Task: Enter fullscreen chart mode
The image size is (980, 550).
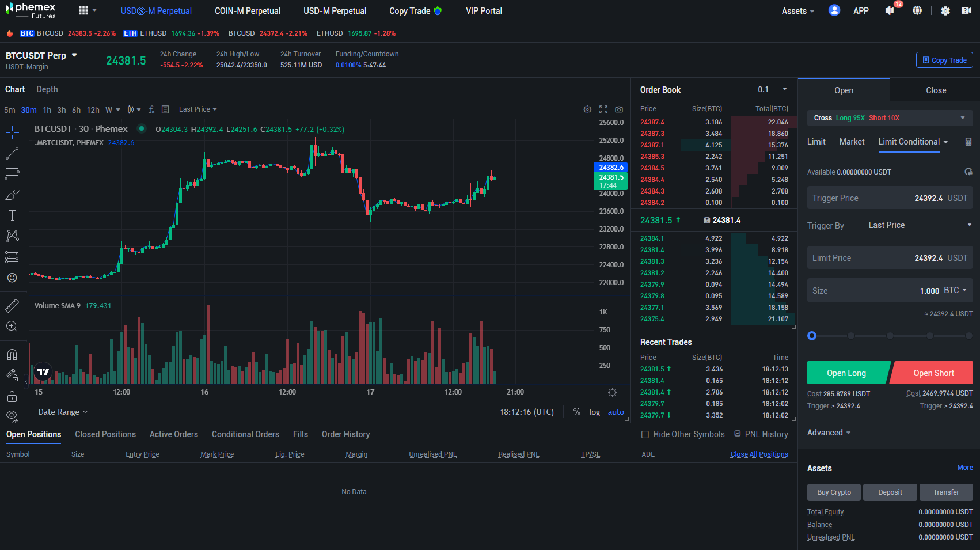Action: (603, 109)
